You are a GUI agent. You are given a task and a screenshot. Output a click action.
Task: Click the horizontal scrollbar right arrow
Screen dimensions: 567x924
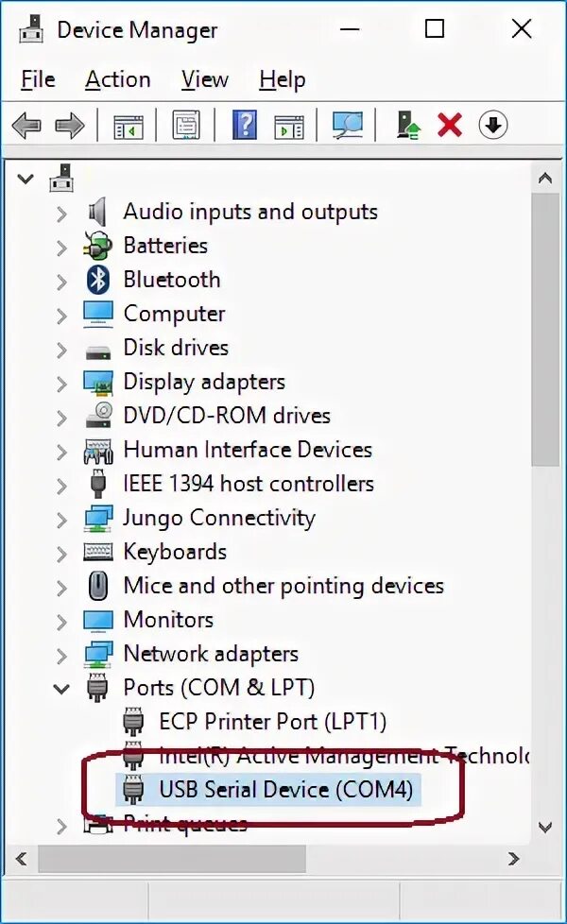click(513, 859)
